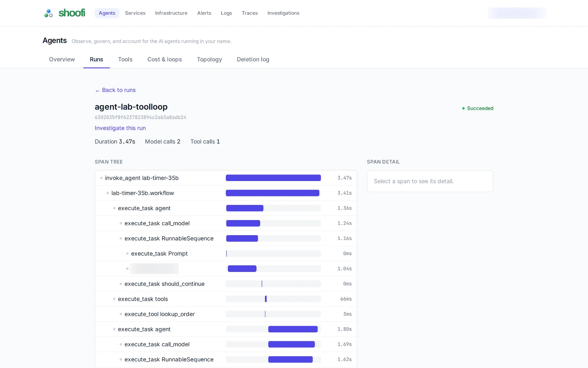Open Logs in top navigation
This screenshot has height=368, width=588.
(226, 13)
